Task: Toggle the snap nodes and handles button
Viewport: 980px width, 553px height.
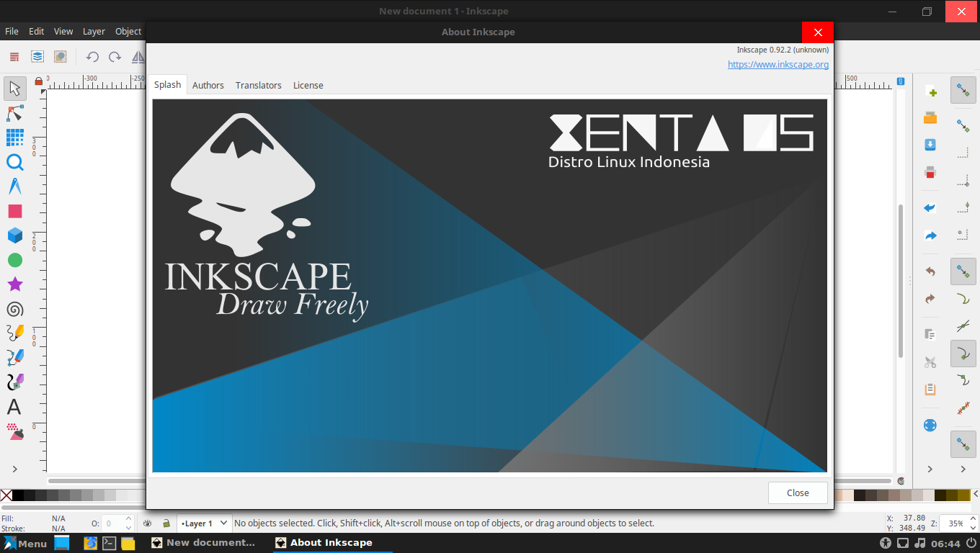Action: coord(963,271)
